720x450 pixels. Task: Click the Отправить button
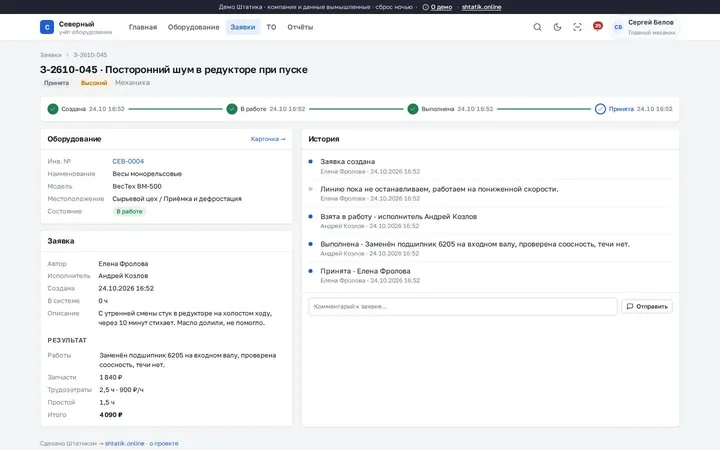[647, 306]
